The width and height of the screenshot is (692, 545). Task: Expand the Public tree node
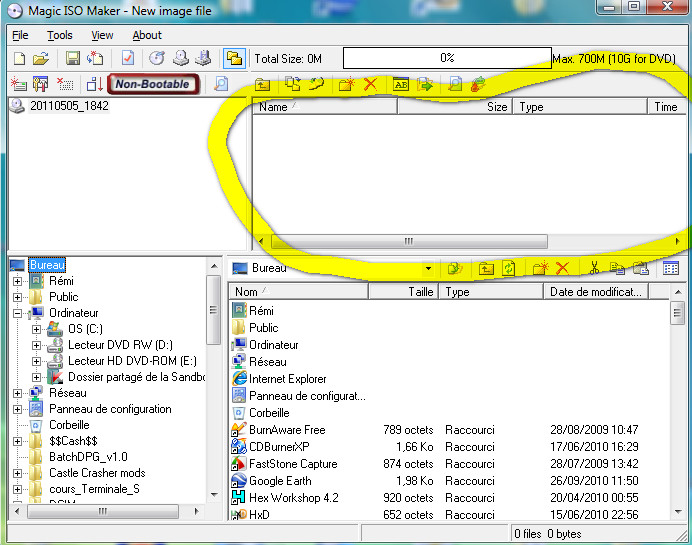(17, 297)
